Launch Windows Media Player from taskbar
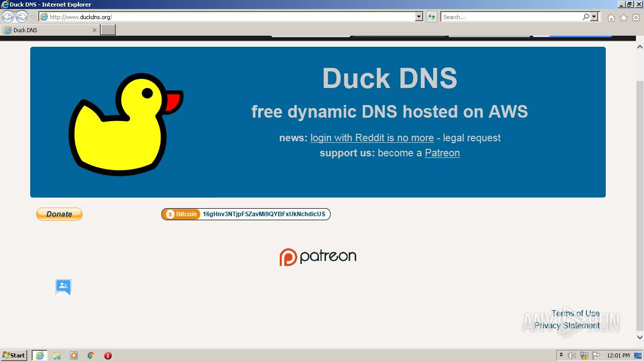The width and height of the screenshot is (644, 362). pos(74,355)
